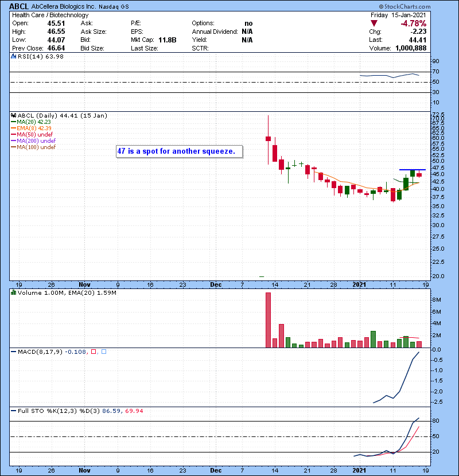The height and width of the screenshot is (476, 459).
Task: Click the blue square MACD histogram marker
Action: [x=104, y=352]
